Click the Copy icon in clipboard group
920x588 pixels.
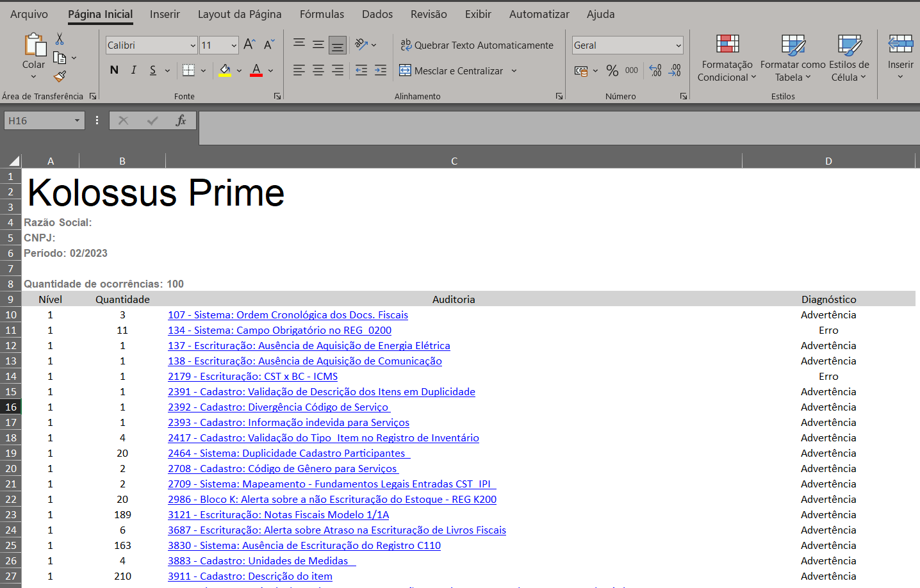pos(60,58)
